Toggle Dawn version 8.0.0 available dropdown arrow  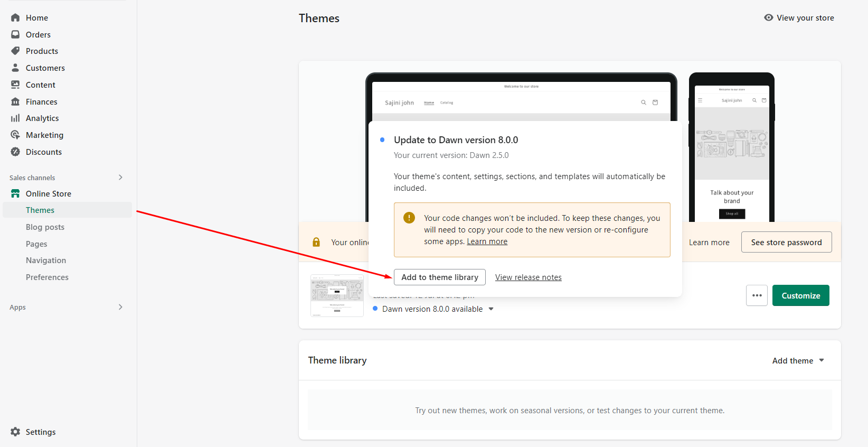click(x=491, y=309)
